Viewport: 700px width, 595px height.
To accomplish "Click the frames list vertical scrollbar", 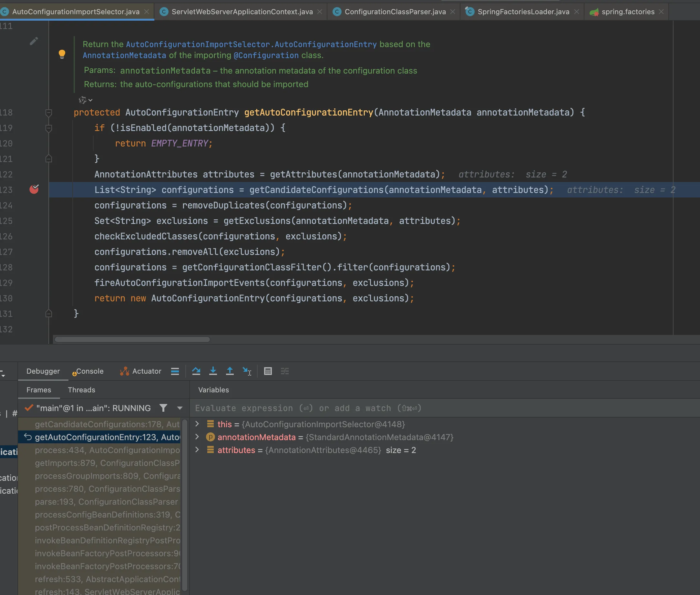I will pos(185,505).
